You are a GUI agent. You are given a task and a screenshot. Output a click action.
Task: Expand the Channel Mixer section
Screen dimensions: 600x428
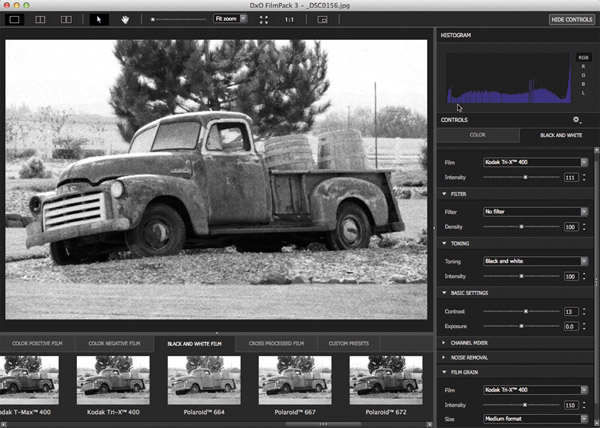point(444,343)
